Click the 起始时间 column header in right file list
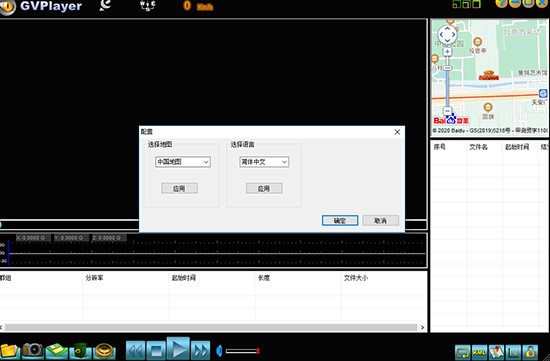 [x=517, y=147]
